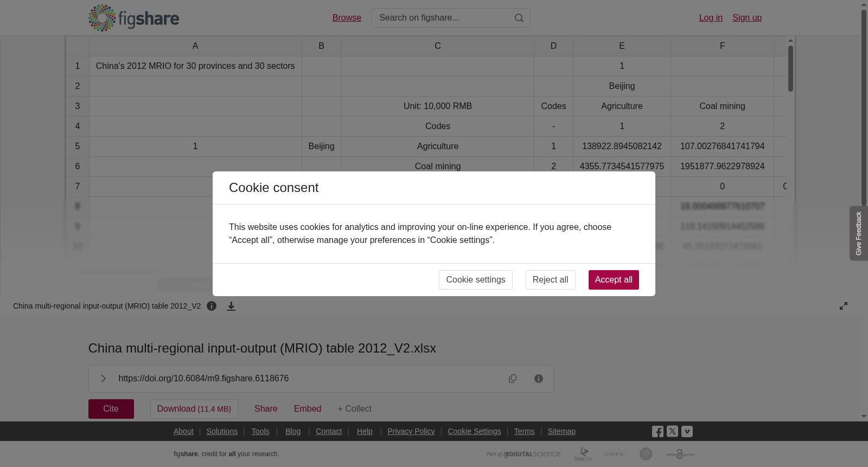Viewport: 868px width, 467px height.
Task: Open the Browse link
Action: pos(347,18)
